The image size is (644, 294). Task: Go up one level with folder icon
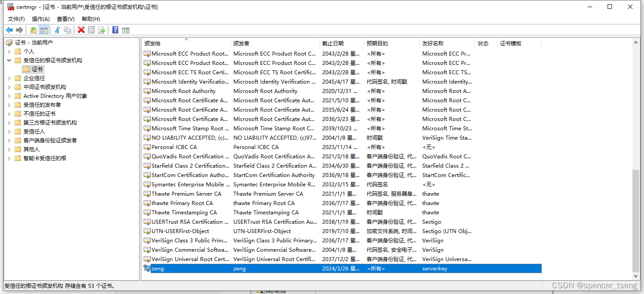tap(33, 30)
